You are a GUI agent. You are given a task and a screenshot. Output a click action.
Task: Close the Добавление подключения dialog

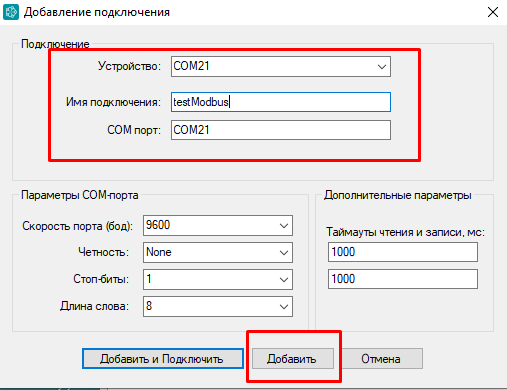pyautogui.click(x=493, y=12)
